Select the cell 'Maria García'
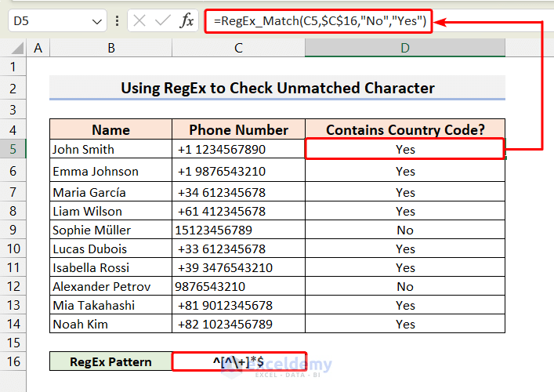Screen dimensions: 554x392 pos(111,192)
